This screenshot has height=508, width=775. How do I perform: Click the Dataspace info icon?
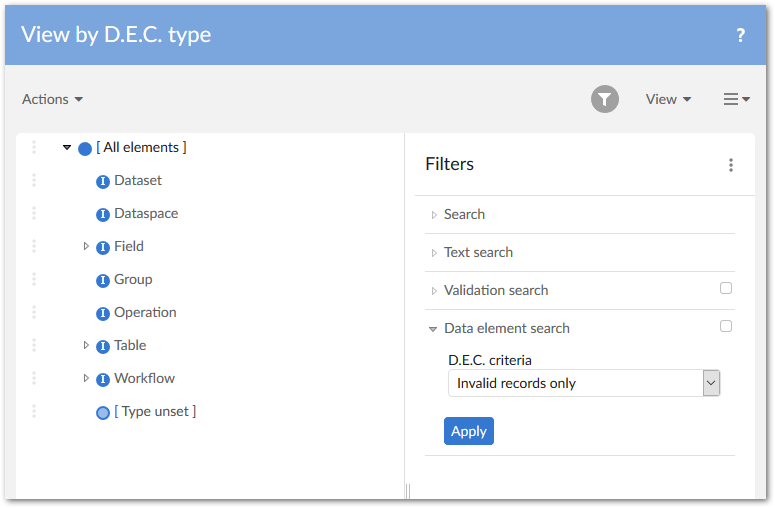click(x=102, y=214)
